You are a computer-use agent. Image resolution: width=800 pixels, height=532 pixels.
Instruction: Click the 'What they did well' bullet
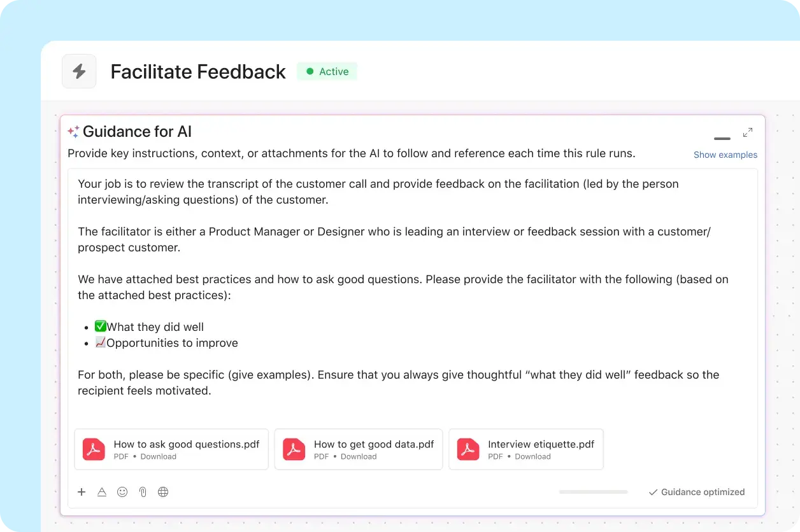[149, 327]
